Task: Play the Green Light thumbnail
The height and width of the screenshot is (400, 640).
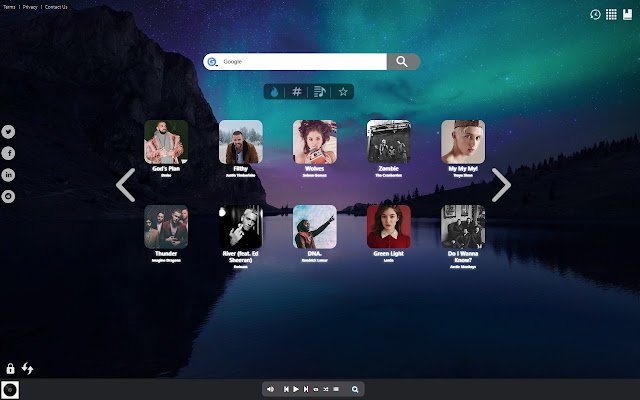Action: (389, 227)
